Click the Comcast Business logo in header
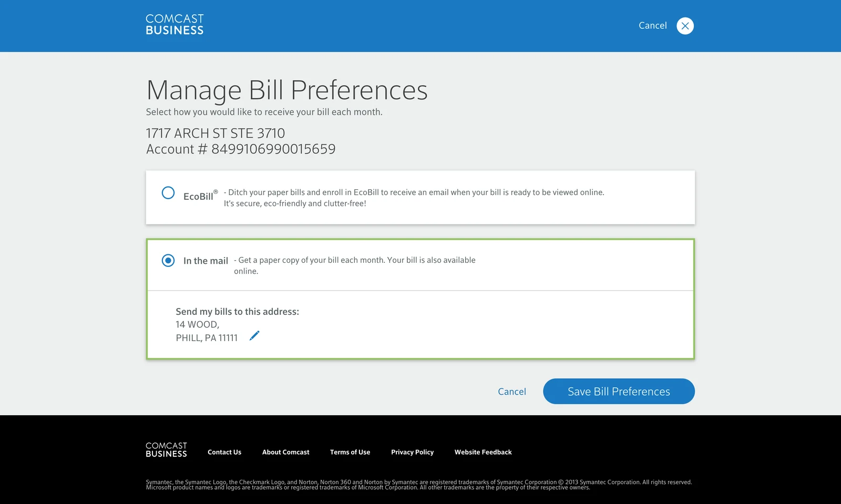The height and width of the screenshot is (504, 841). pos(175,25)
